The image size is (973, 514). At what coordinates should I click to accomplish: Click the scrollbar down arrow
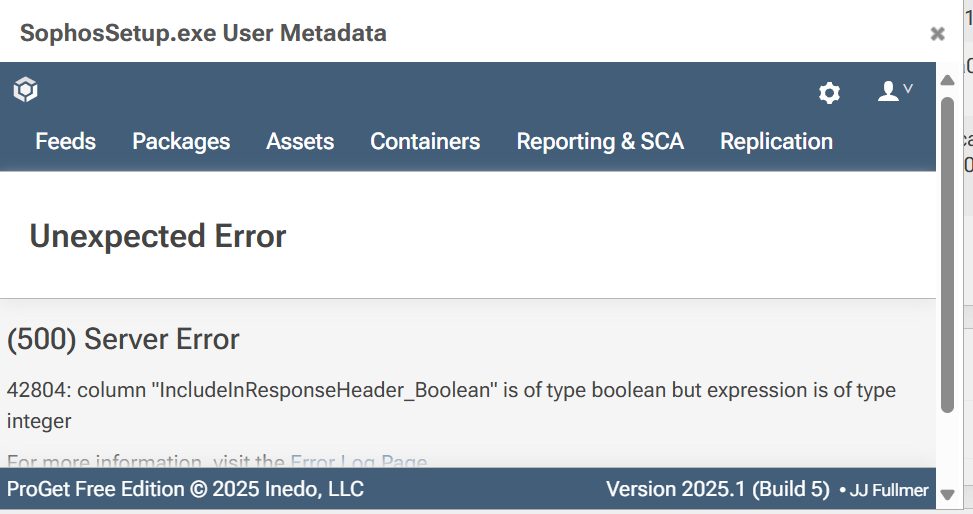click(x=947, y=495)
